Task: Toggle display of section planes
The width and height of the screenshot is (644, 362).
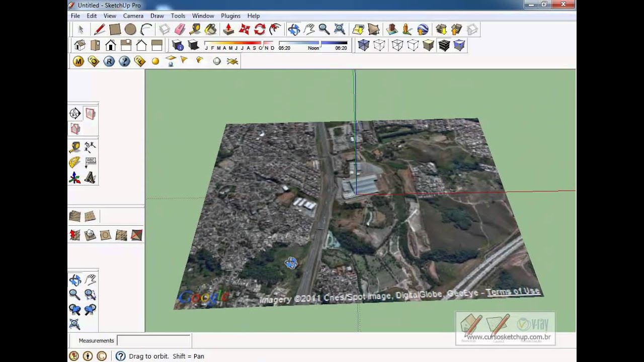Action: click(90, 114)
